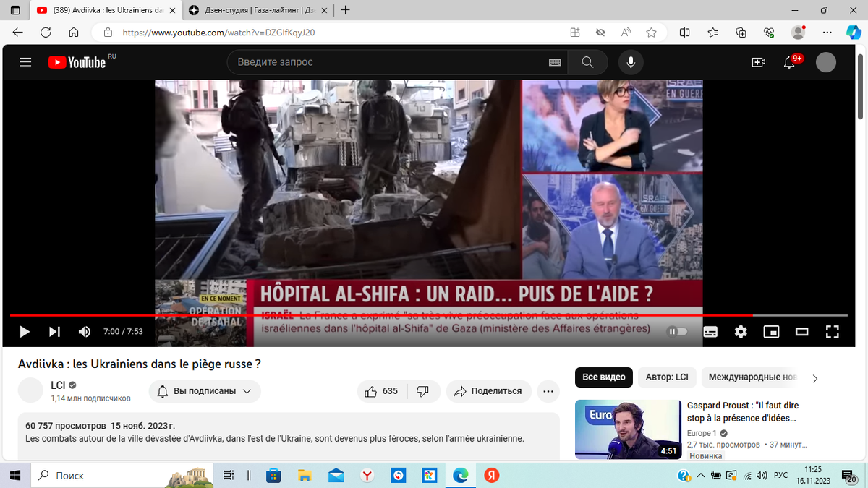Expand the video description box

tap(289, 436)
